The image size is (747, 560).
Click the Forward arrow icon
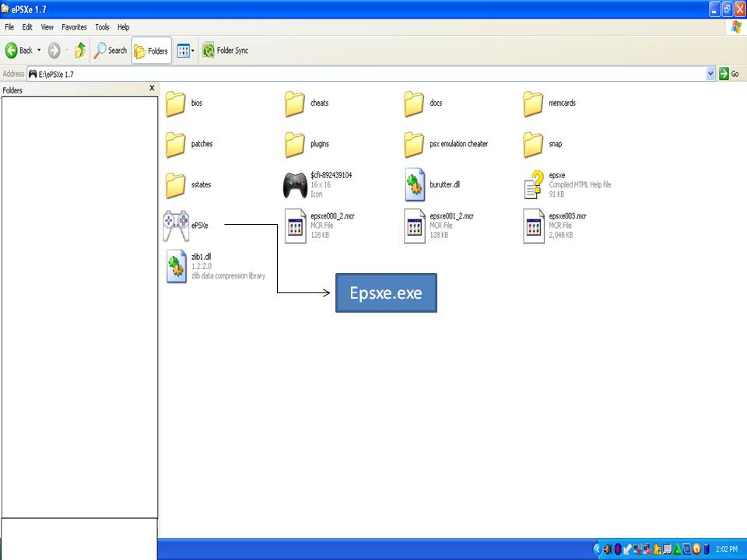54,50
